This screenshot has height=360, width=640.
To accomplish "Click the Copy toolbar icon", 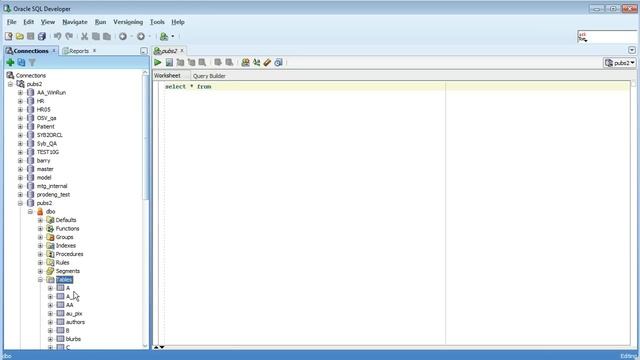I will coord(96,36).
